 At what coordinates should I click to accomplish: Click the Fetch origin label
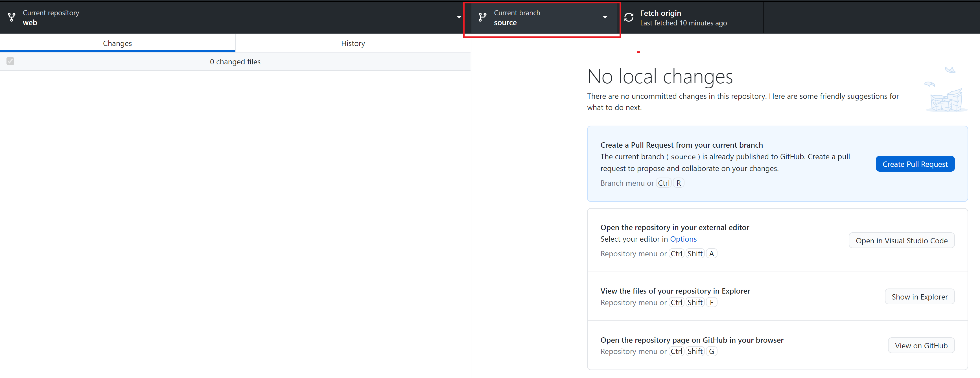(x=660, y=13)
